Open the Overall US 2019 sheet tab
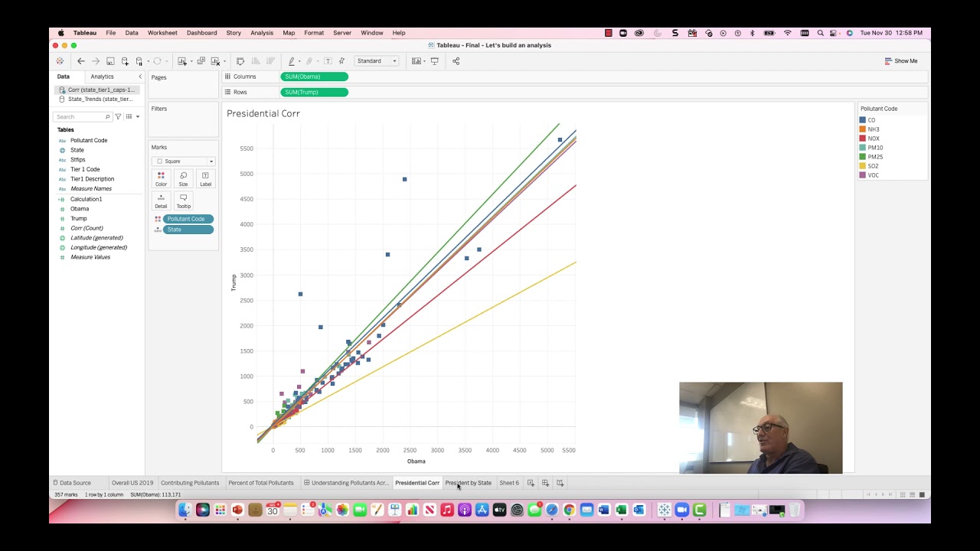Screen dimensions: 980x551 (x=132, y=483)
